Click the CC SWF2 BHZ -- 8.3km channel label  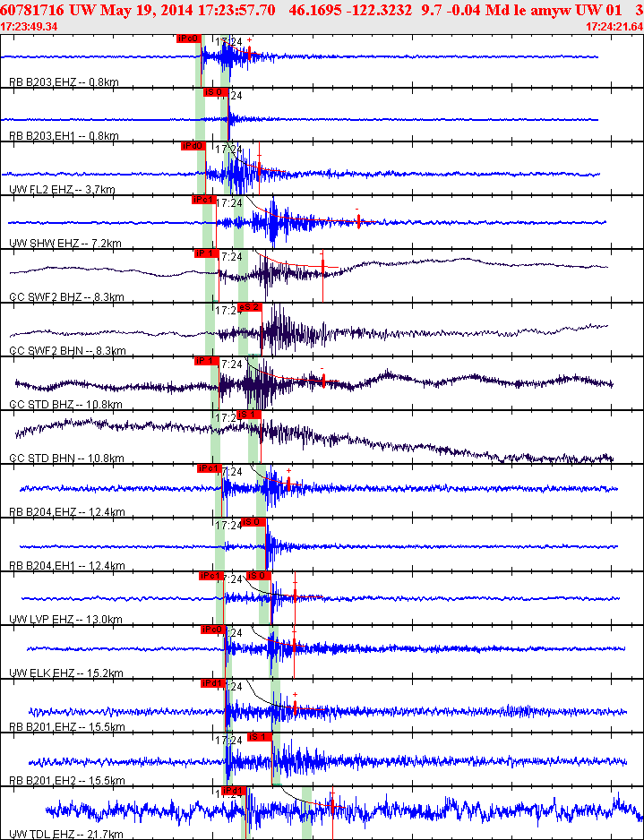[x=67, y=297]
